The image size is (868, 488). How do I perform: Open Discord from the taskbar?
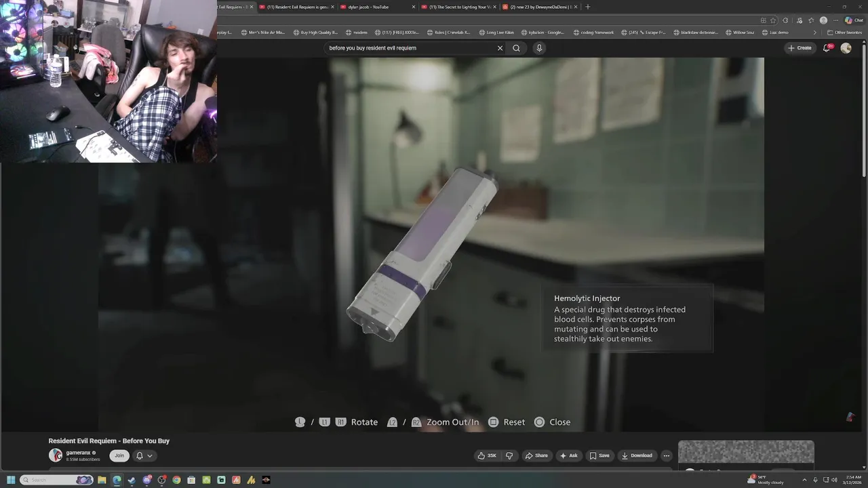click(x=146, y=480)
